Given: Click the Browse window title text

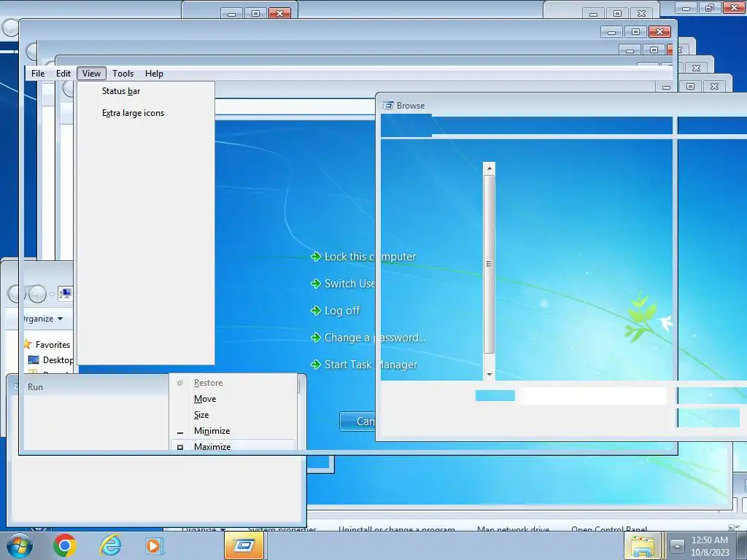Looking at the screenshot, I should 411,105.
